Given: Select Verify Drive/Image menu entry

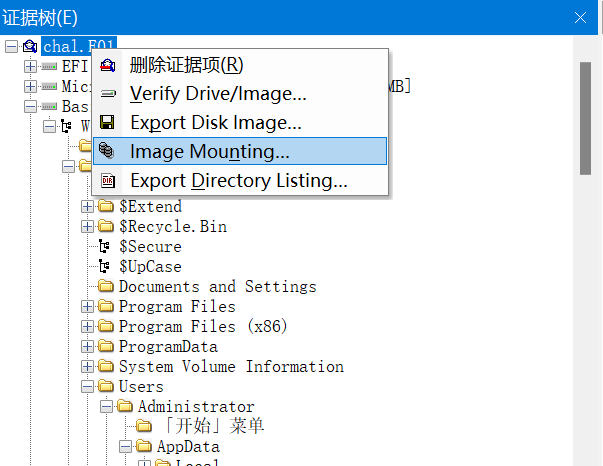Looking at the screenshot, I should (218, 95).
